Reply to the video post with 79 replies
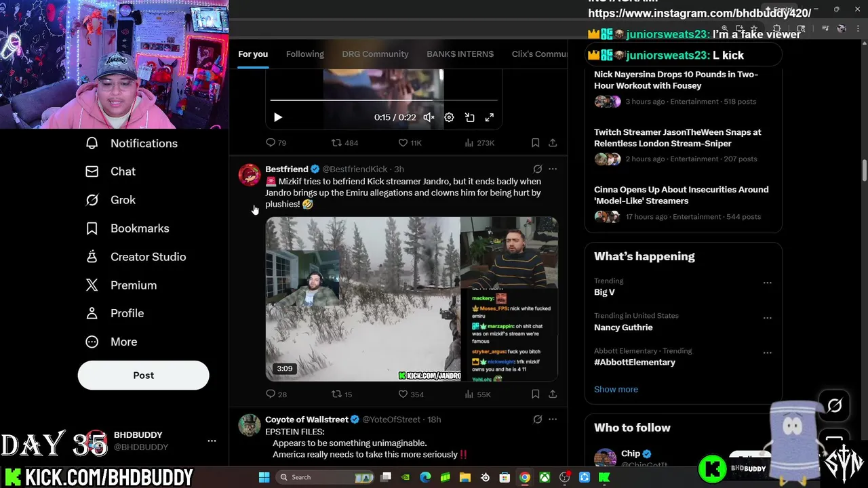The image size is (868, 488). point(276,142)
